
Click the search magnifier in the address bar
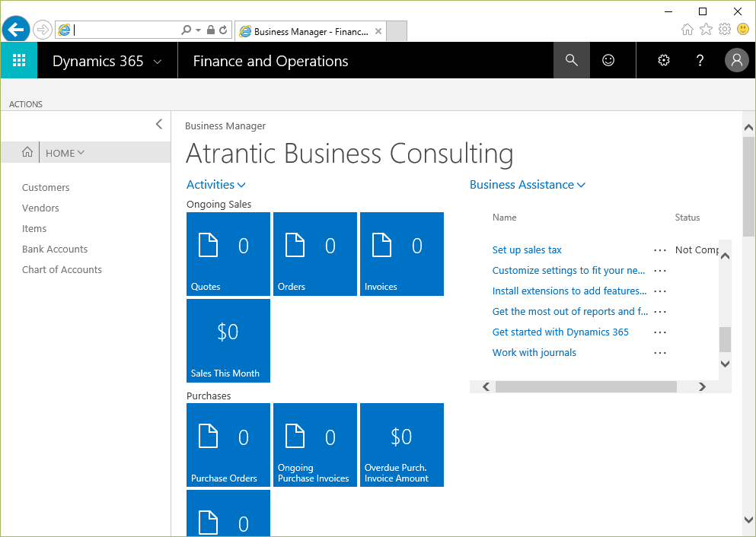point(186,30)
